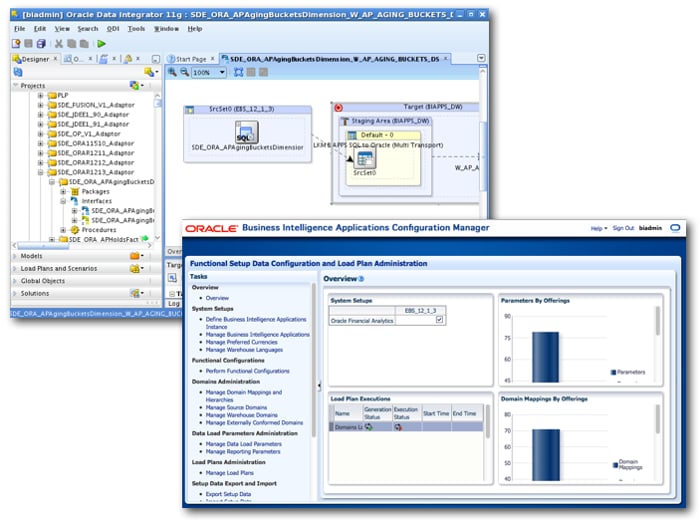Toggle the Oracle Financial Analytics checkbox
This screenshot has width=700, height=522.
pos(439,320)
